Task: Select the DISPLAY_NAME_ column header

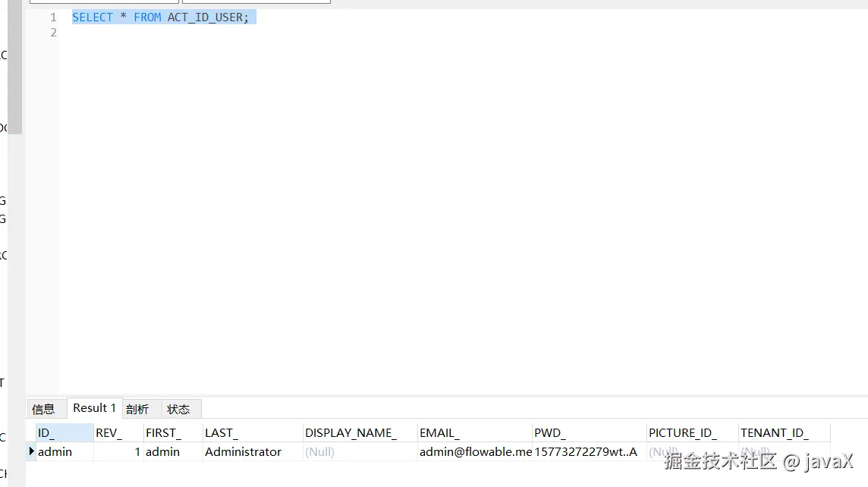Action: pos(360,433)
